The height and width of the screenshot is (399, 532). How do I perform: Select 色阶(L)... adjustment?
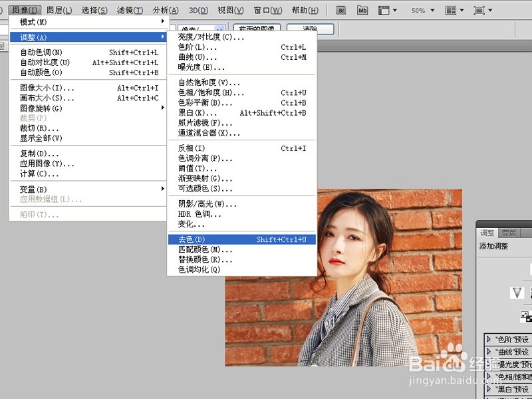(x=242, y=47)
